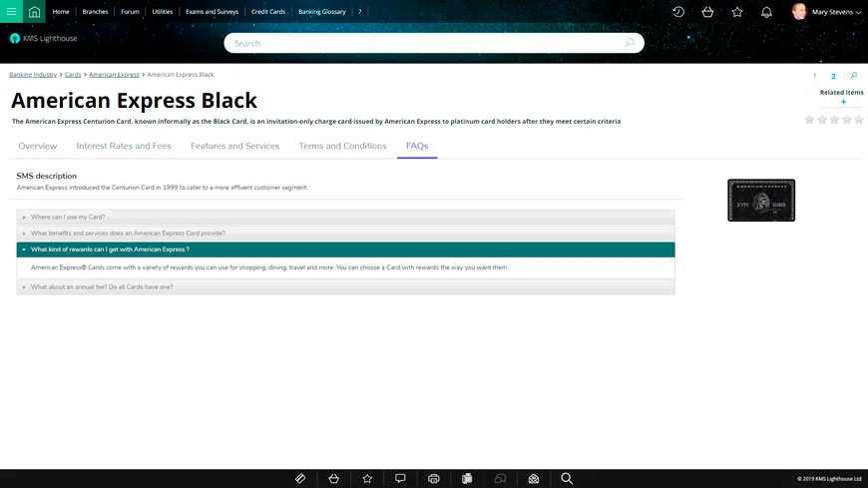Follow the Cards breadcrumb link
Viewport: 868px width, 488px height.
tap(73, 74)
